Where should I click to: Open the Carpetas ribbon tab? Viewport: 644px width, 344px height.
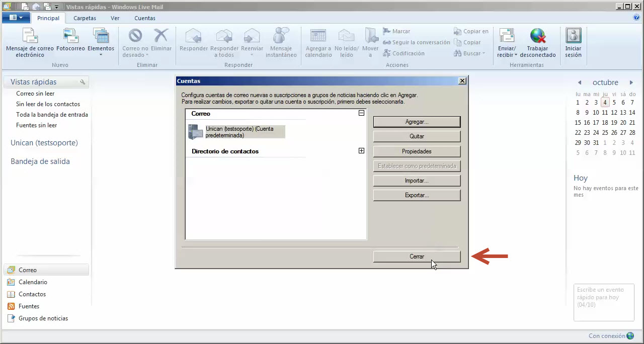click(x=85, y=18)
